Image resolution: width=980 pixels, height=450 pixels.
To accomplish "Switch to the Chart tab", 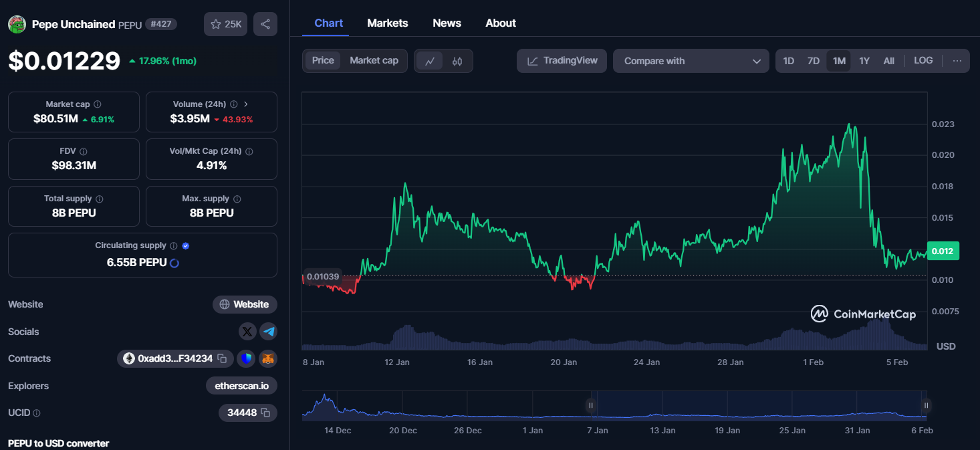I will point(329,23).
